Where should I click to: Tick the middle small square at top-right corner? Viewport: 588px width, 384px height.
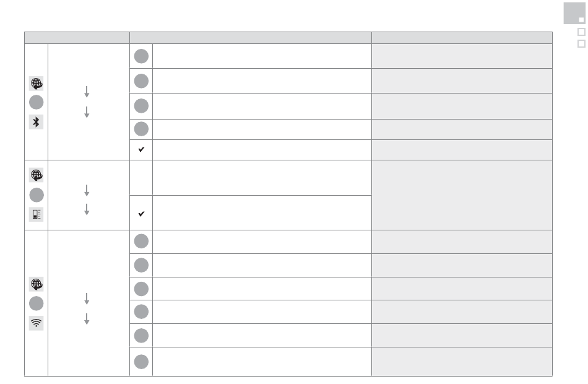(x=581, y=32)
